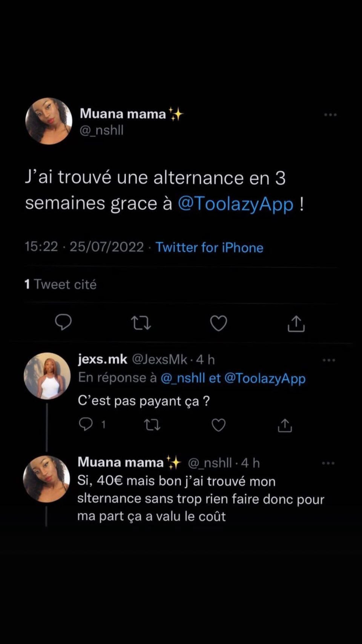
Task: Open more options on Muana mama's reply
Action: [x=328, y=463]
